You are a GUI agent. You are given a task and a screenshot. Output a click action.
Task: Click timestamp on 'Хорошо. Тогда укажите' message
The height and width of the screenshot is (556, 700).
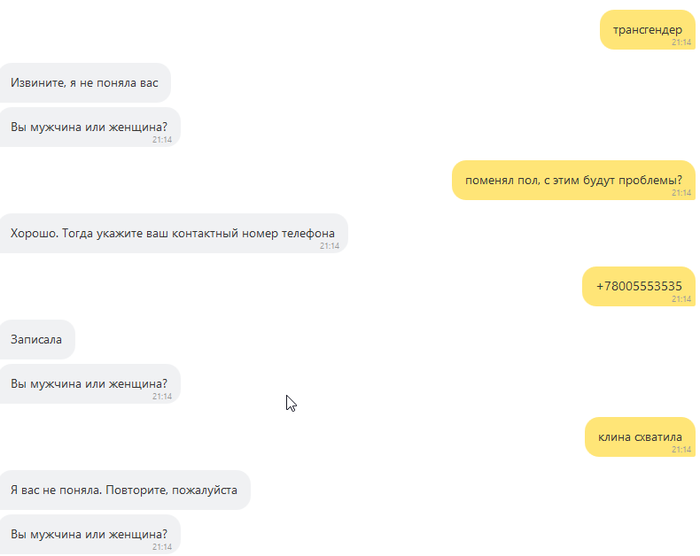(x=329, y=246)
